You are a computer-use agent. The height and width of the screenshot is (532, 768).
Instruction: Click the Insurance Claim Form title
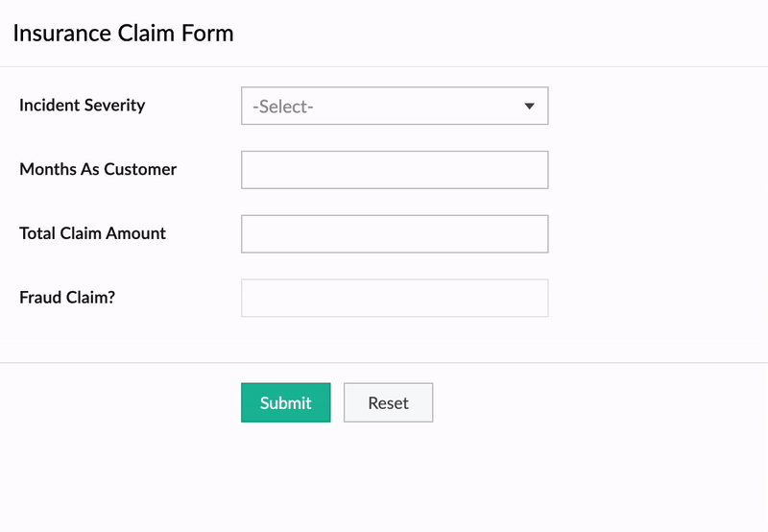[123, 34]
